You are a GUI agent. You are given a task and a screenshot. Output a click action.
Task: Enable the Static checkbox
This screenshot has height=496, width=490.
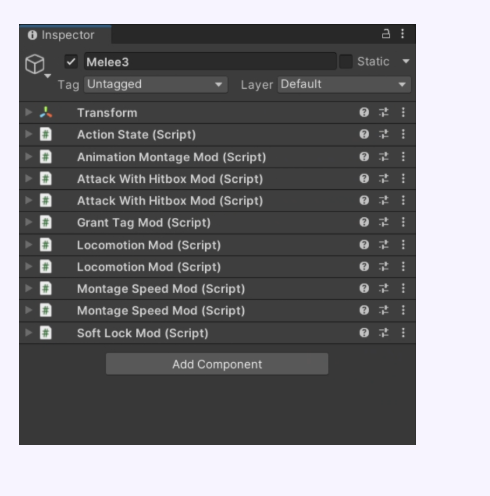click(x=346, y=62)
